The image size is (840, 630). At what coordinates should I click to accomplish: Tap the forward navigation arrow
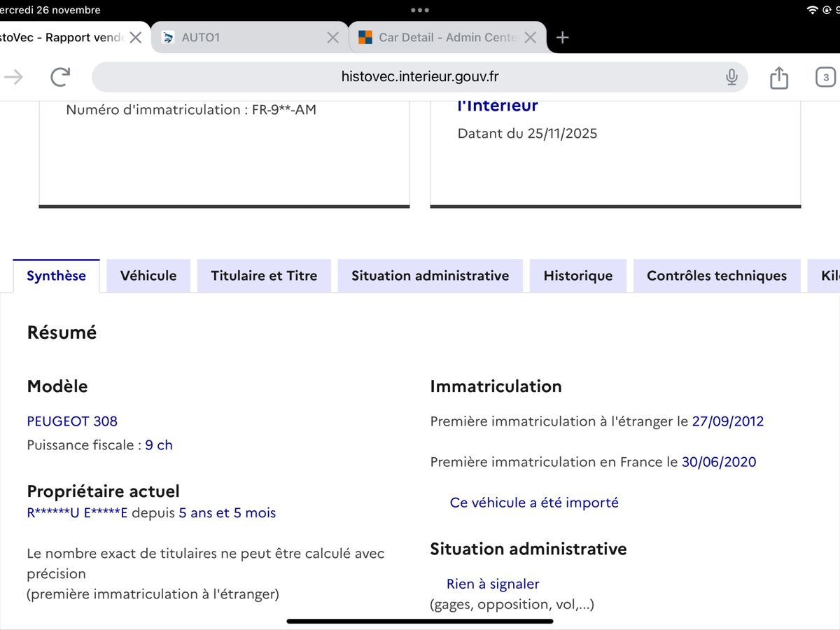[13, 77]
